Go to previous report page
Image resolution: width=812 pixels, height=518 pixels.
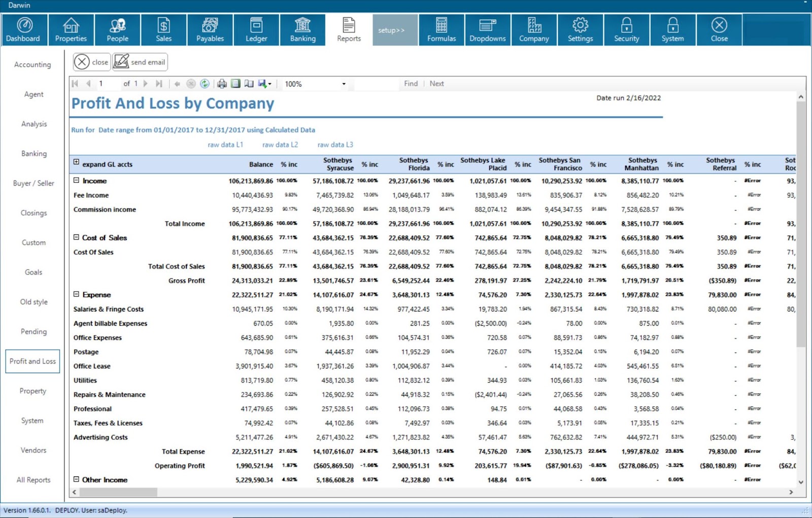click(x=88, y=84)
